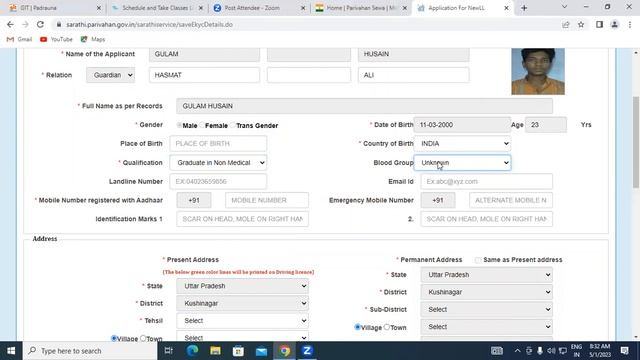
Task: Open the Country of Birth dropdown
Action: 462,144
